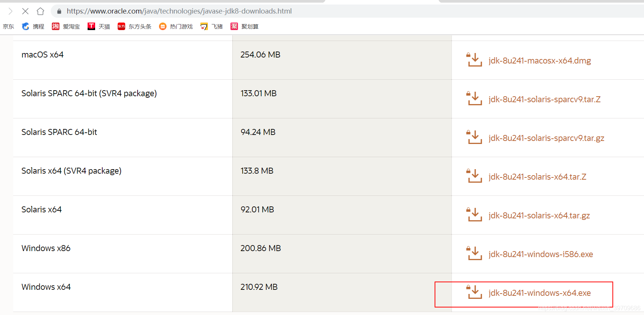Viewport: 644px width, 315px height.
Task: Launch the 天猫 bookmark
Action: pyautogui.click(x=99, y=26)
